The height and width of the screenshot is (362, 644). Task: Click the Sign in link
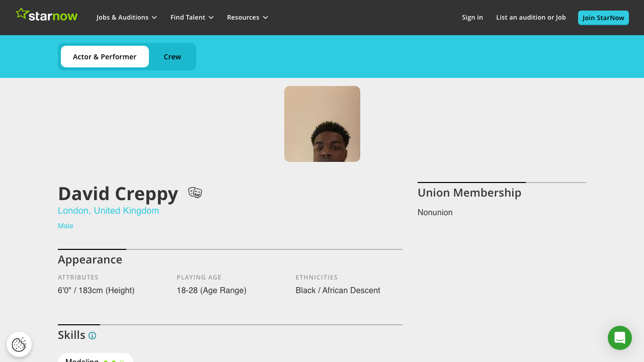click(x=472, y=17)
